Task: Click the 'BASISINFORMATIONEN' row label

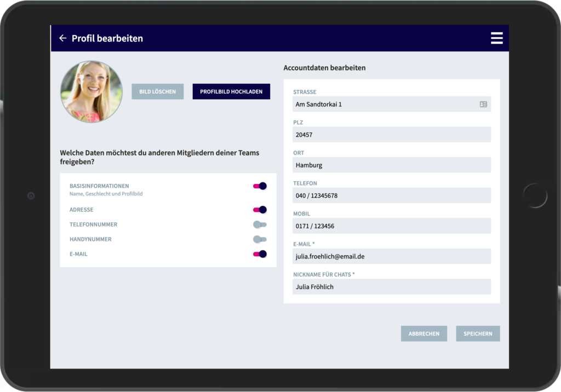Action: click(x=99, y=186)
